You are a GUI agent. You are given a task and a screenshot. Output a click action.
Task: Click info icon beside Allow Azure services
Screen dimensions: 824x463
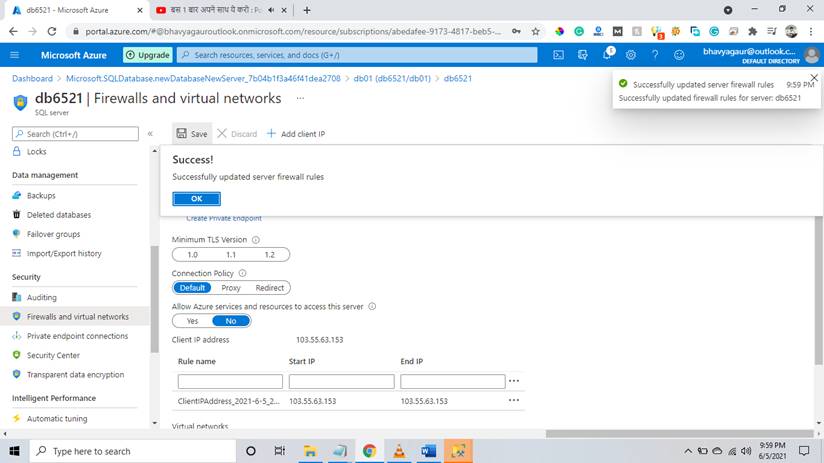372,306
